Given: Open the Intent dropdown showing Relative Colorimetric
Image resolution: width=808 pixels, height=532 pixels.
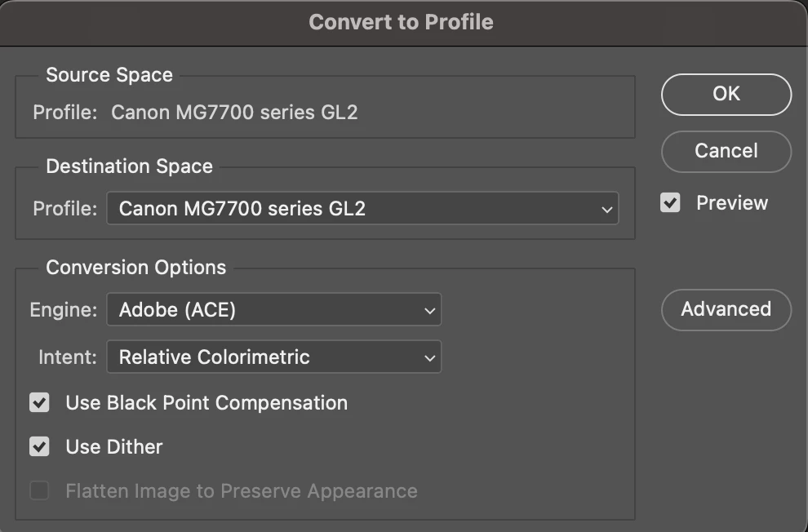Looking at the screenshot, I should pyautogui.click(x=273, y=357).
